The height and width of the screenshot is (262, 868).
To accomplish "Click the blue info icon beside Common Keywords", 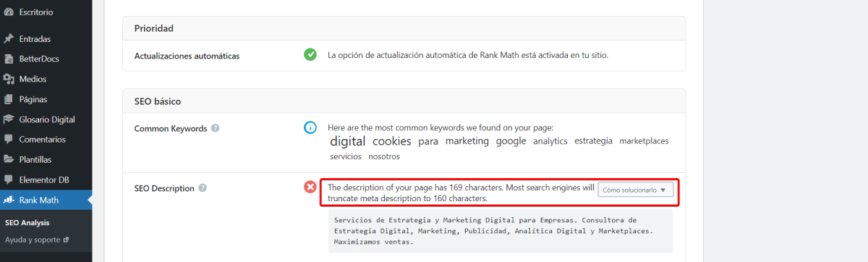I will click(310, 127).
